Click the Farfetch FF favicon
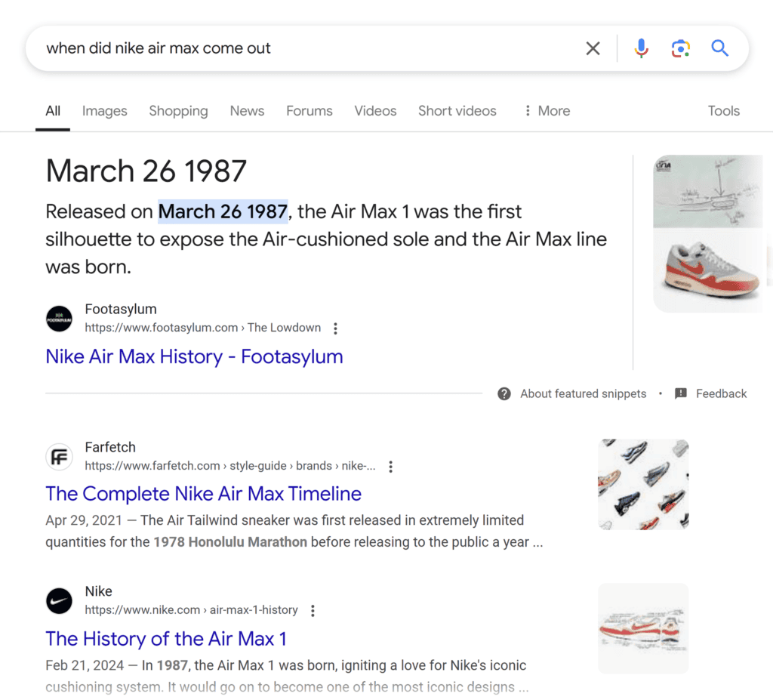 point(59,456)
